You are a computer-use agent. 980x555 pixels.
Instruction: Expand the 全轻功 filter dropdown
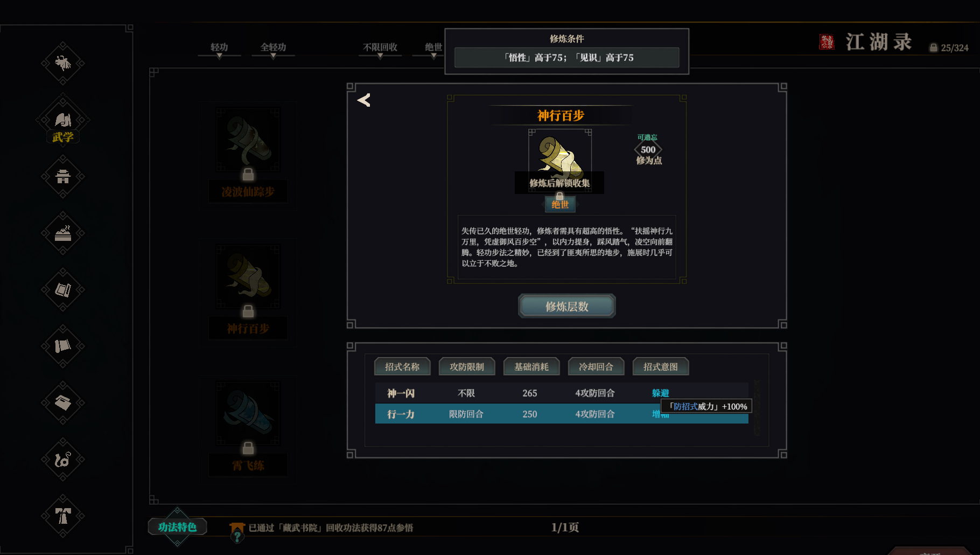coord(273,49)
